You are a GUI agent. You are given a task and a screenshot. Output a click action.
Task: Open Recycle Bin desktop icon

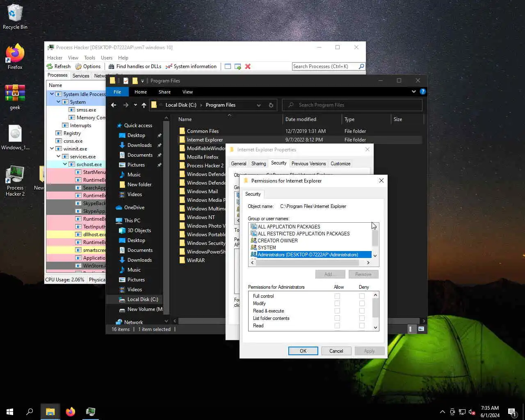point(15,17)
